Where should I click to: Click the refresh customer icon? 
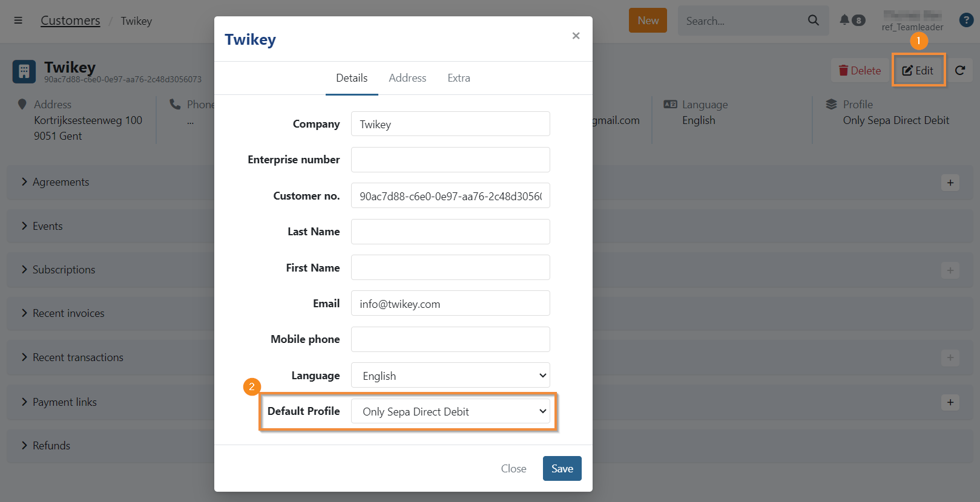coord(960,71)
